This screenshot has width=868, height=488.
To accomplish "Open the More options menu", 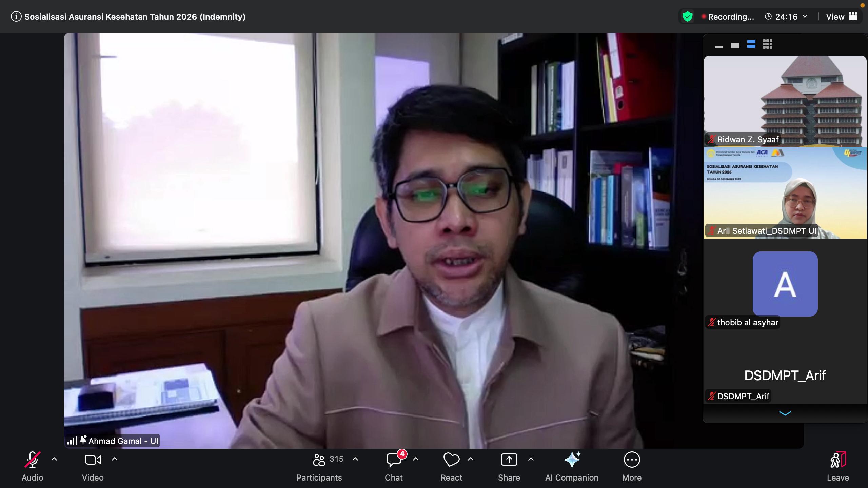I will pyautogui.click(x=632, y=460).
